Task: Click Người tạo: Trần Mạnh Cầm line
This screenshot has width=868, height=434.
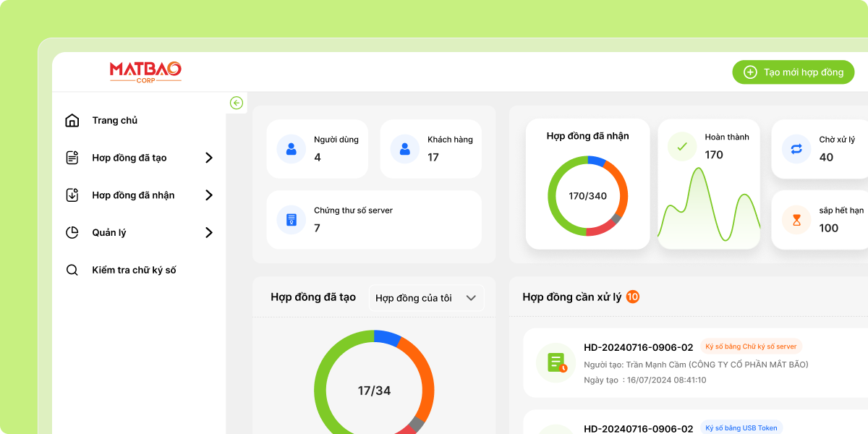Action: [x=696, y=365]
